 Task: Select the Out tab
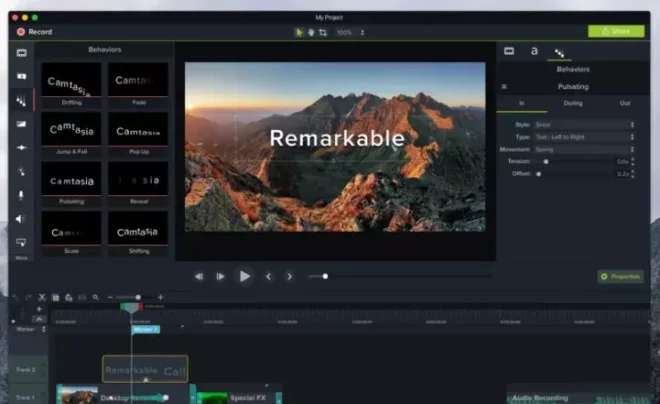625,103
